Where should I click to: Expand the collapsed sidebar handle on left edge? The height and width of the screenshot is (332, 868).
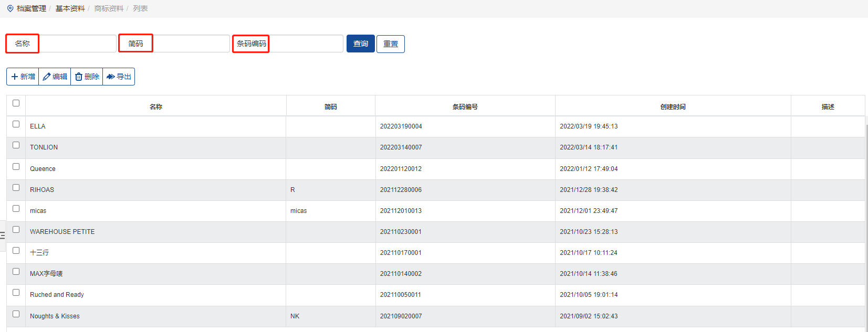[x=3, y=235]
